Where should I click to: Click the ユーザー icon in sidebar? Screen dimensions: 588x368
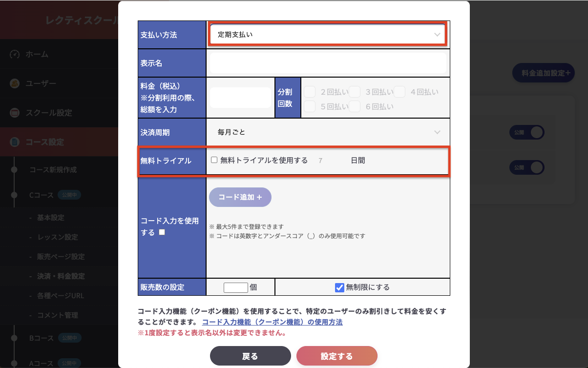(x=14, y=83)
